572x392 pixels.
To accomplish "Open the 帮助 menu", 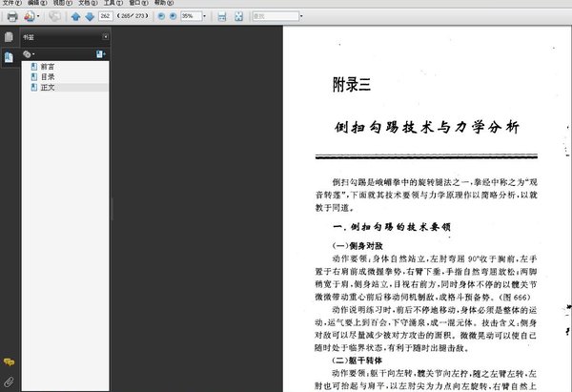I will (163, 3).
